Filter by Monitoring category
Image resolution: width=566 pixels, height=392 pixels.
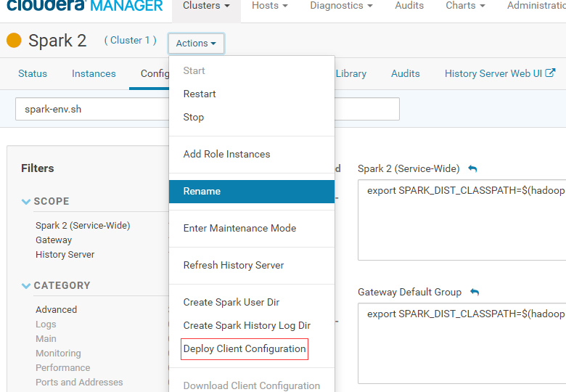(x=58, y=353)
